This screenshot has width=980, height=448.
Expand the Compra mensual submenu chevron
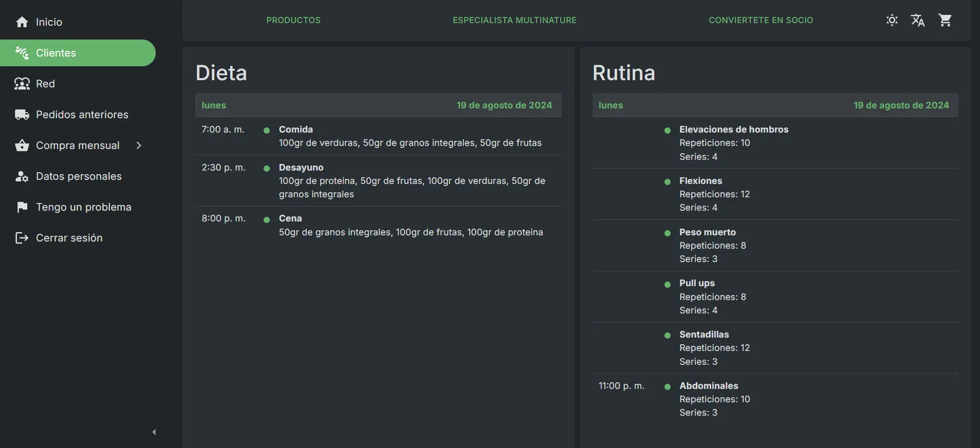coord(139,145)
